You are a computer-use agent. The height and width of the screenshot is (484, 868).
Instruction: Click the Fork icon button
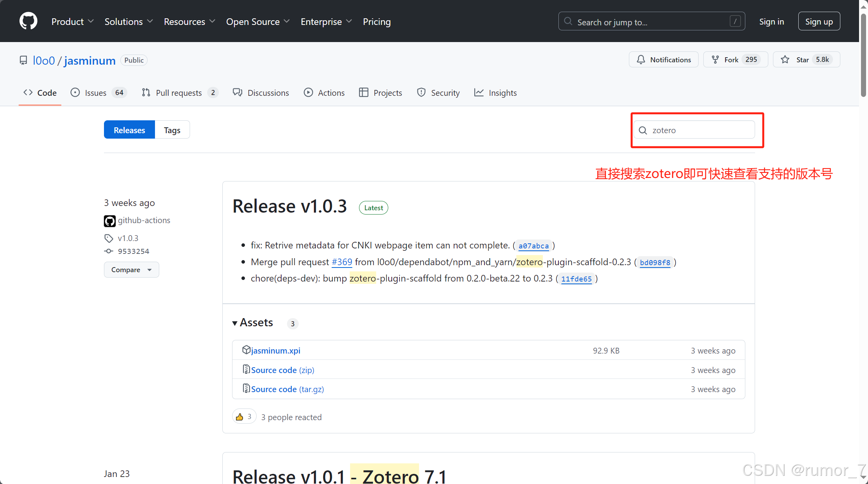coord(715,60)
